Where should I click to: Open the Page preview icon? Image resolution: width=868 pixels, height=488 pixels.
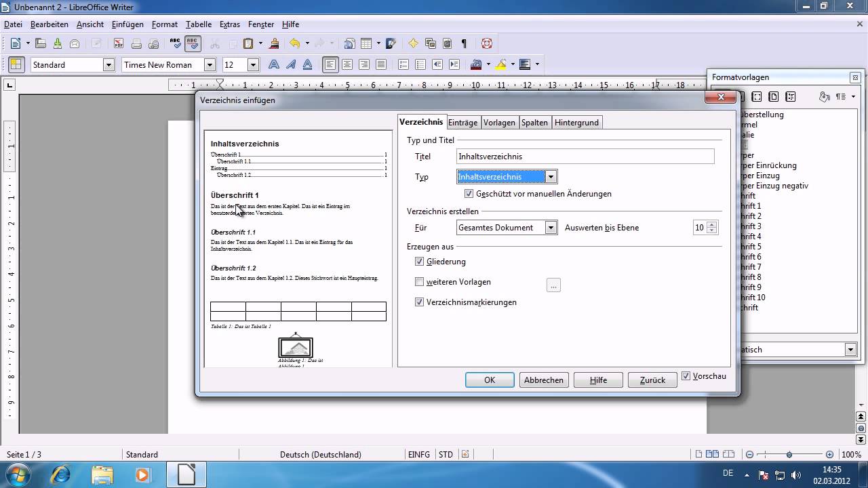coord(153,43)
